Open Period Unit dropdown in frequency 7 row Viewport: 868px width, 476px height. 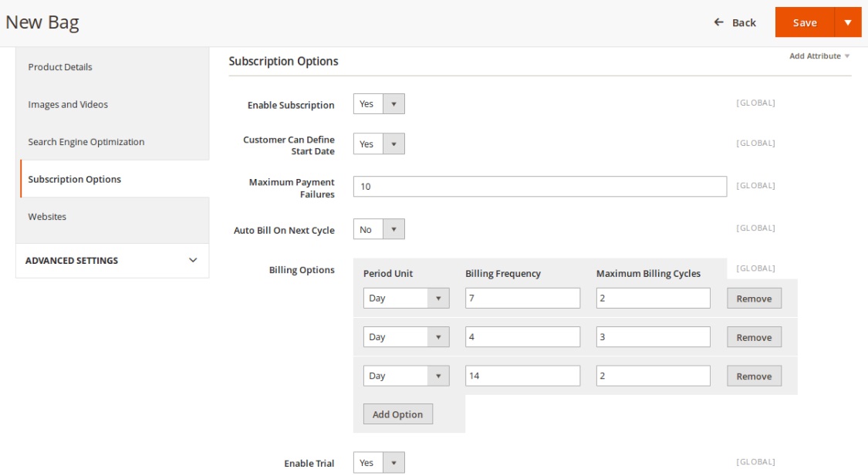pyautogui.click(x=406, y=298)
